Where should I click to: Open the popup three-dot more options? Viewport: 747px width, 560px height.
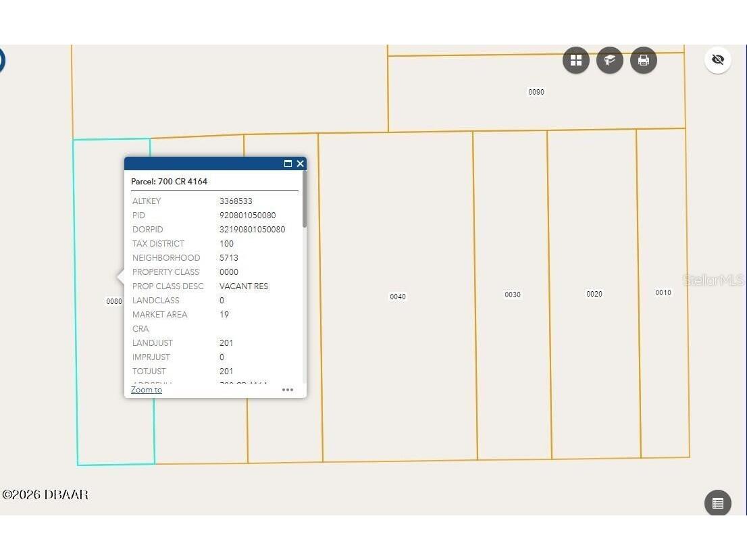[288, 390]
